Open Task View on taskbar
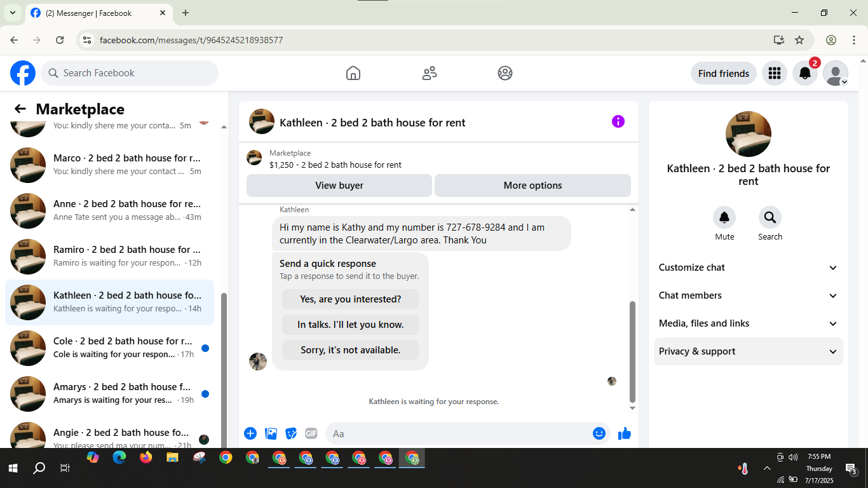The height and width of the screenshot is (488, 868). click(65, 468)
